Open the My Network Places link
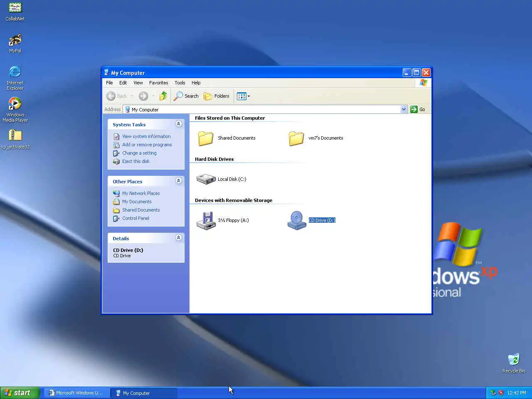532x399 pixels. 141,193
